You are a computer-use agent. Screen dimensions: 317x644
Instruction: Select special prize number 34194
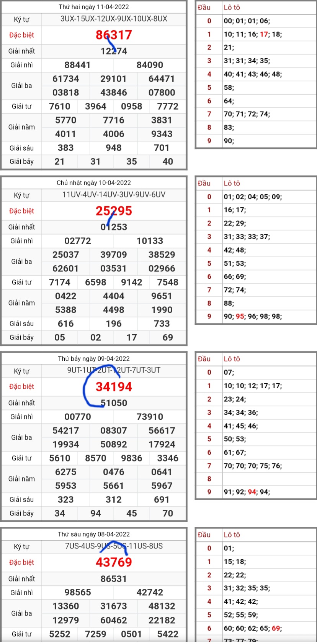(114, 386)
